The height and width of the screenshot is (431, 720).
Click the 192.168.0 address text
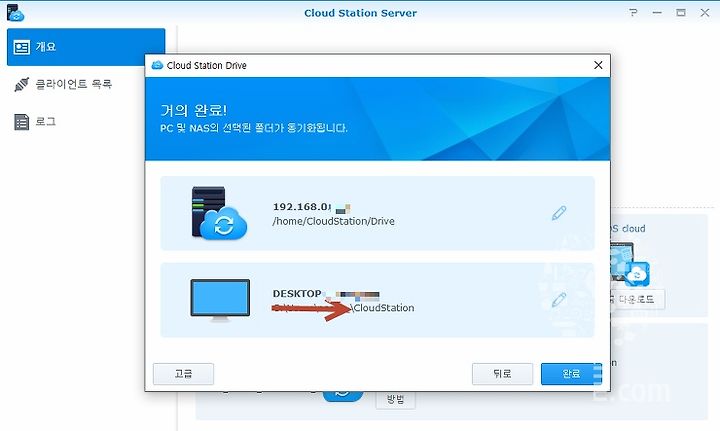[302, 207]
